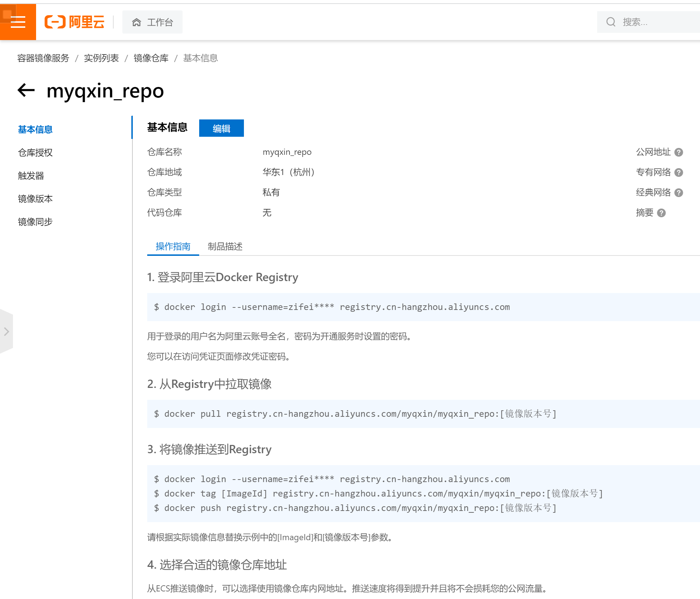Screen dimensions: 700x599
Task: Click the 基本信息 section heading
Action: 167,127
